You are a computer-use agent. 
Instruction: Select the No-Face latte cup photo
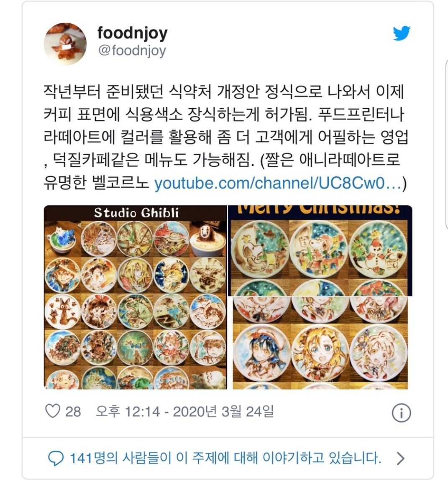click(208, 239)
